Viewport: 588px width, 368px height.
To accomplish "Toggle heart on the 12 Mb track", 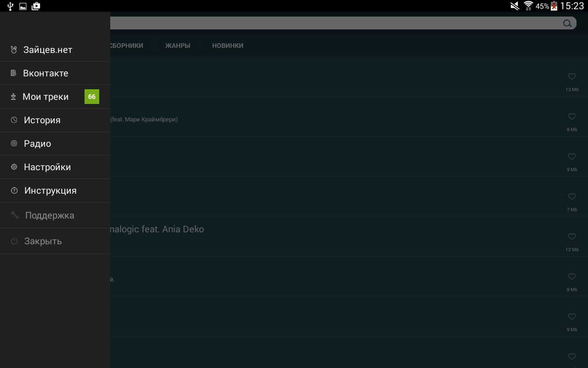I will tap(572, 236).
